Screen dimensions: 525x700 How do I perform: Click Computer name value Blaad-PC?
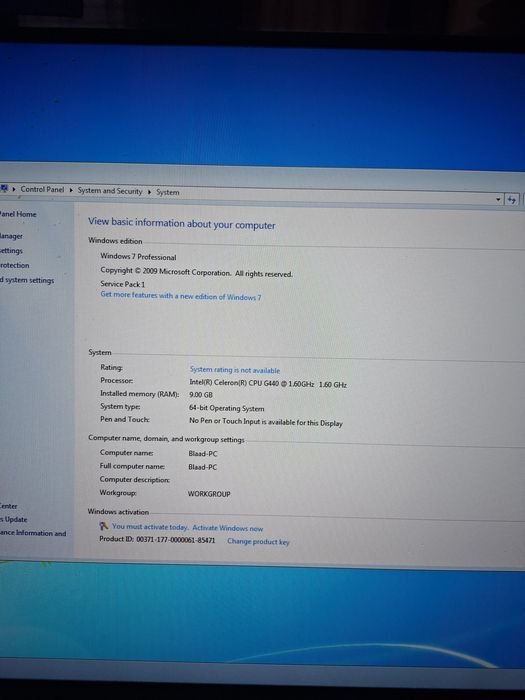203,454
